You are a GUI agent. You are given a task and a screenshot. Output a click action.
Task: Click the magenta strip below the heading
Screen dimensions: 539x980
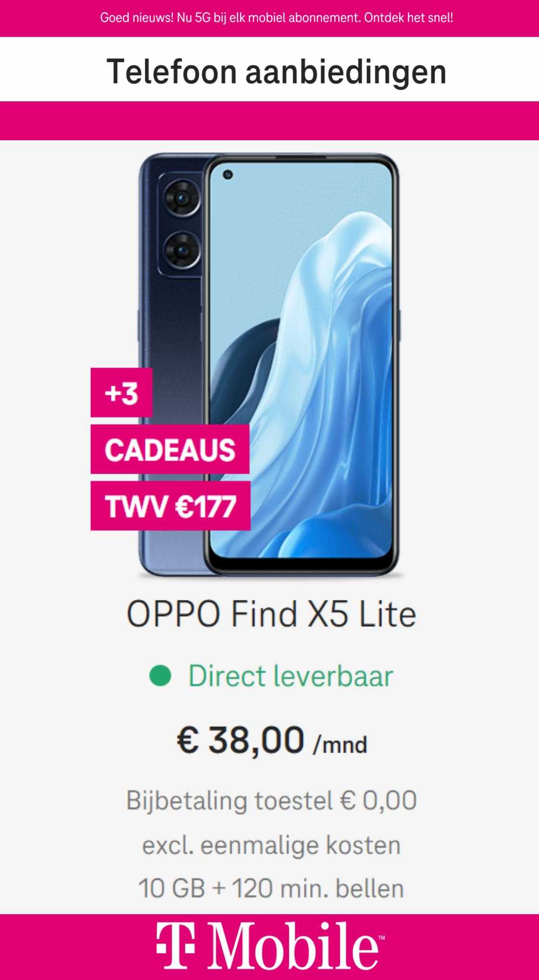pyautogui.click(x=269, y=121)
